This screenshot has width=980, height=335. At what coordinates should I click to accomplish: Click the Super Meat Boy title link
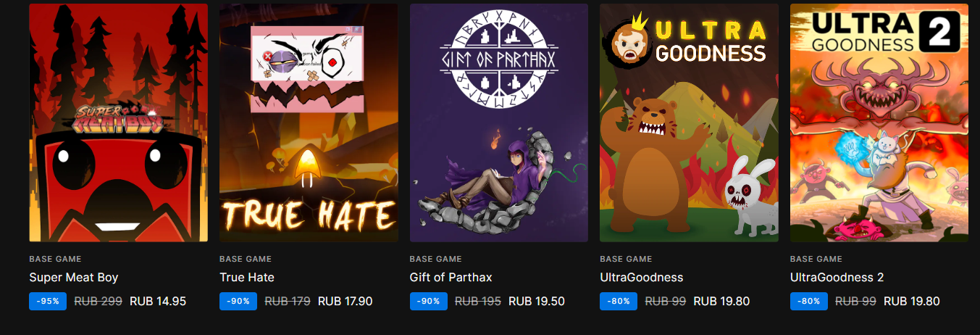pos(73,277)
